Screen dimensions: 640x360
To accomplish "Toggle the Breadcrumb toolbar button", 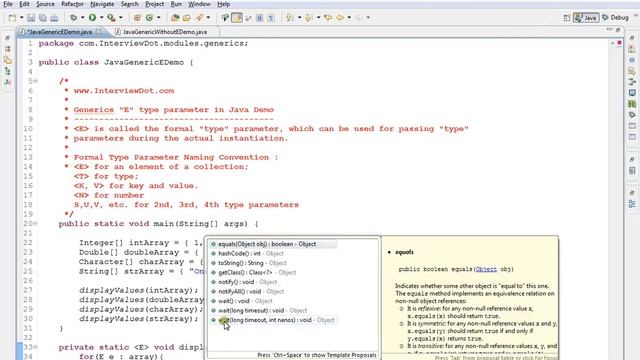I will [225, 18].
